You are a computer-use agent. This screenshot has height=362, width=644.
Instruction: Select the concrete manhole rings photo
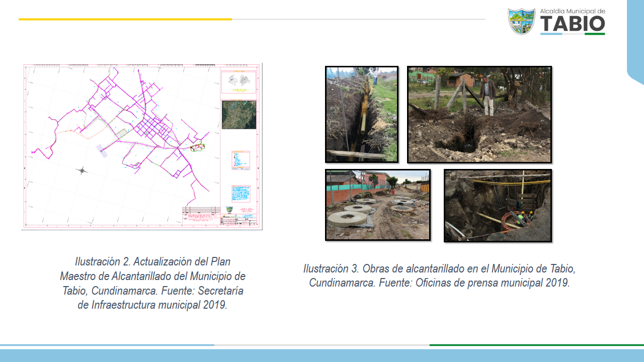[377, 205]
